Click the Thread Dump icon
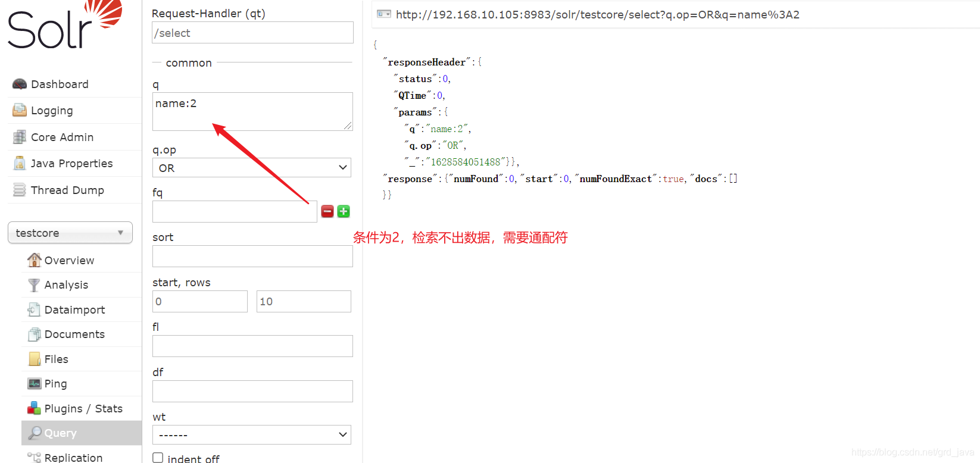Image resolution: width=980 pixels, height=463 pixels. [x=20, y=190]
